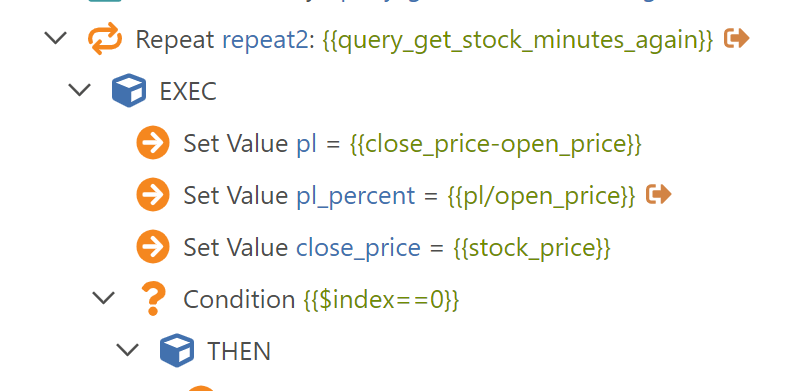This screenshot has height=391, width=810.
Task: Click the orange Repeat loop icon
Action: pos(105,39)
